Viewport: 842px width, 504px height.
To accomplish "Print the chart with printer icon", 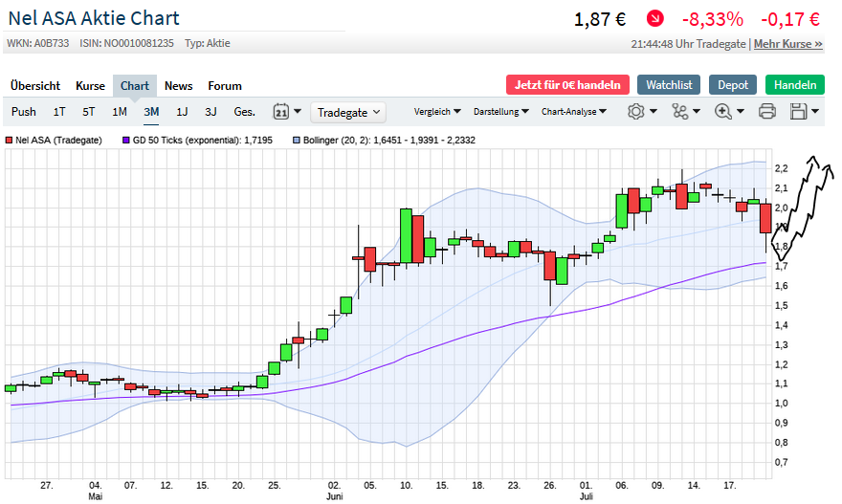I will pyautogui.click(x=766, y=112).
